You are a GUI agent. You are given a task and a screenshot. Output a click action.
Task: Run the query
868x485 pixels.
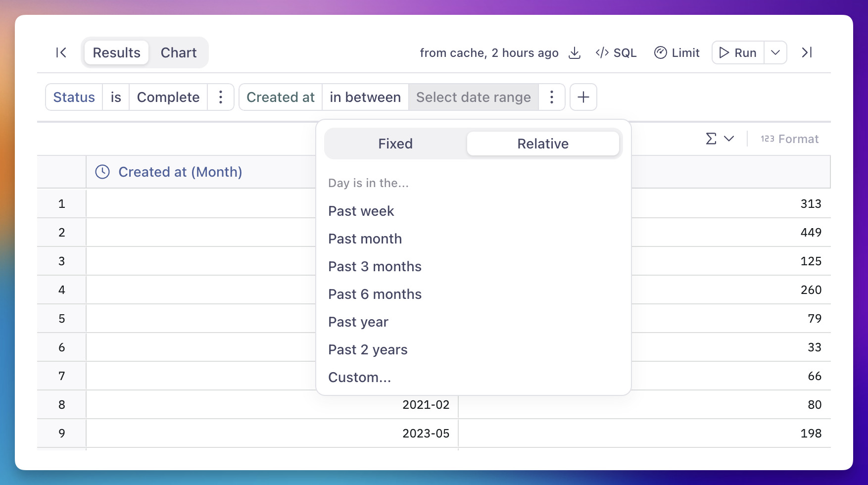[738, 53]
